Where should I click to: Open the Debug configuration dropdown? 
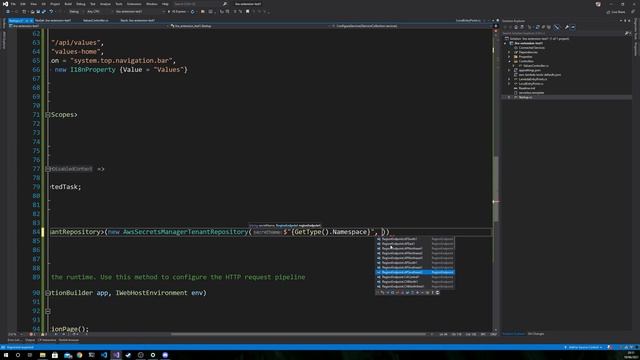coord(75,12)
